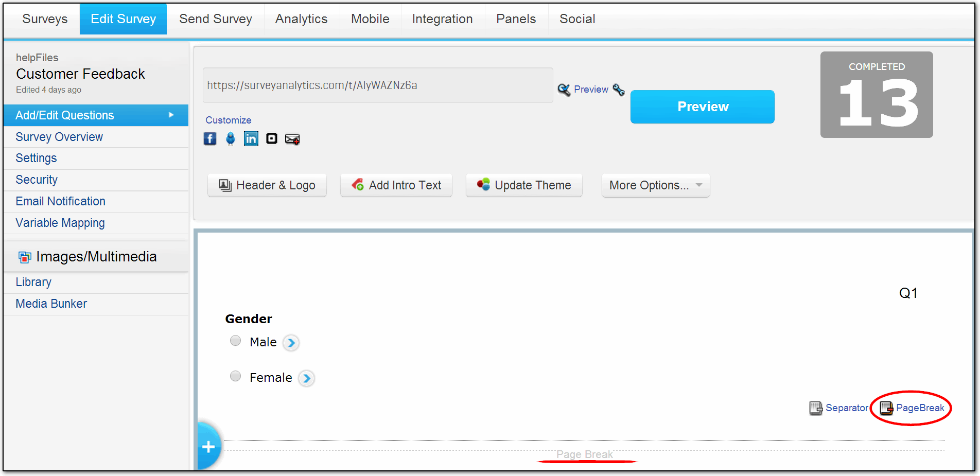Expand Add/Edit Questions arrow
The width and height of the screenshot is (980, 476).
(x=171, y=115)
